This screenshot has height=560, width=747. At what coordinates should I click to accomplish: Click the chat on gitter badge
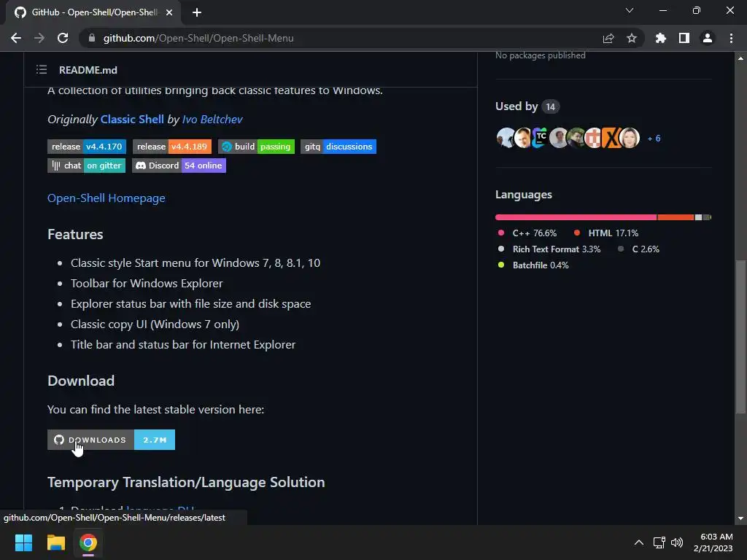pos(86,166)
